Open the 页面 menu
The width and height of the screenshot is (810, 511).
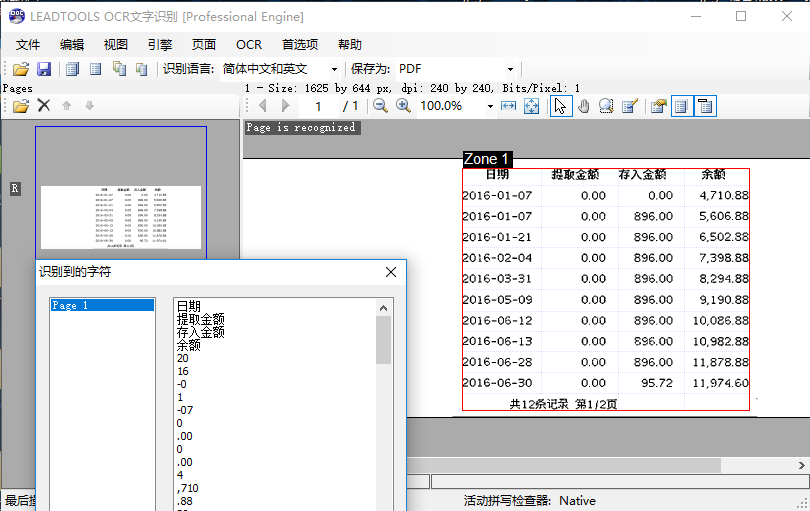[x=204, y=44]
